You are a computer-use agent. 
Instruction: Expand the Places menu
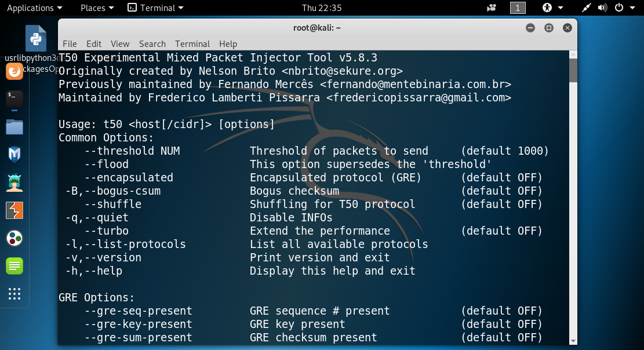point(97,8)
